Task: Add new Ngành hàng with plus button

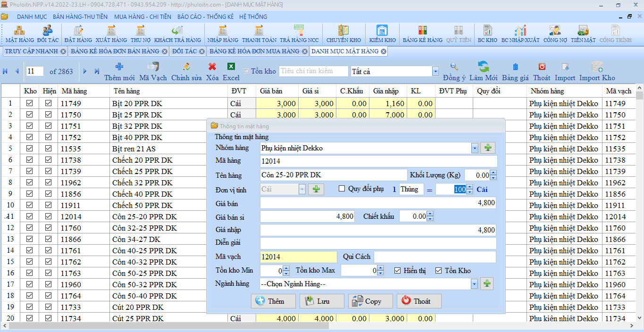Action: coord(487,284)
